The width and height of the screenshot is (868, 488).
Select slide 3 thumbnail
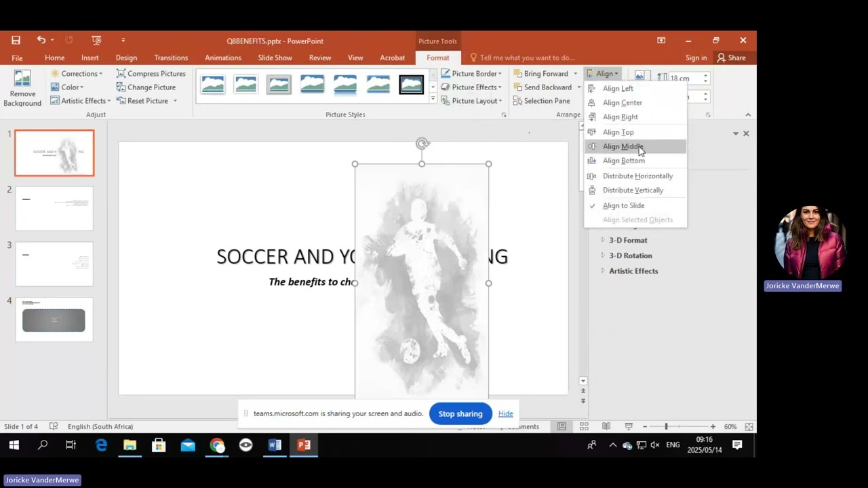click(x=54, y=264)
